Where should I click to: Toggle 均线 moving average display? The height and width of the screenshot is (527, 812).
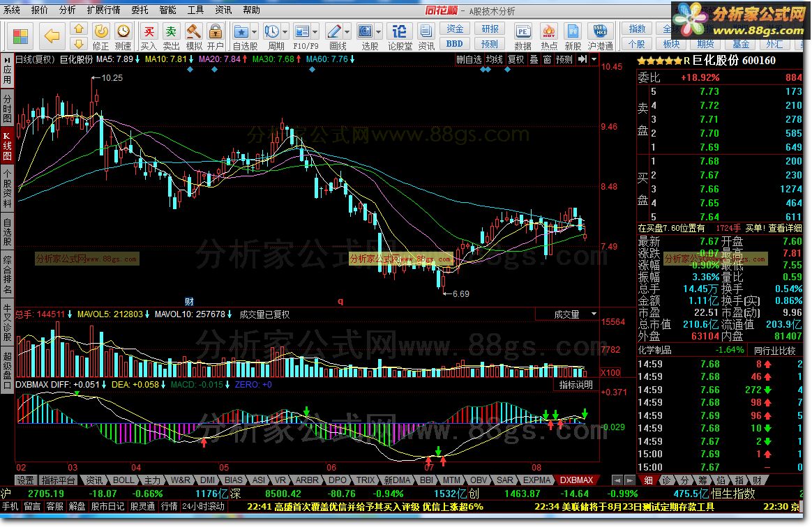[x=494, y=59]
